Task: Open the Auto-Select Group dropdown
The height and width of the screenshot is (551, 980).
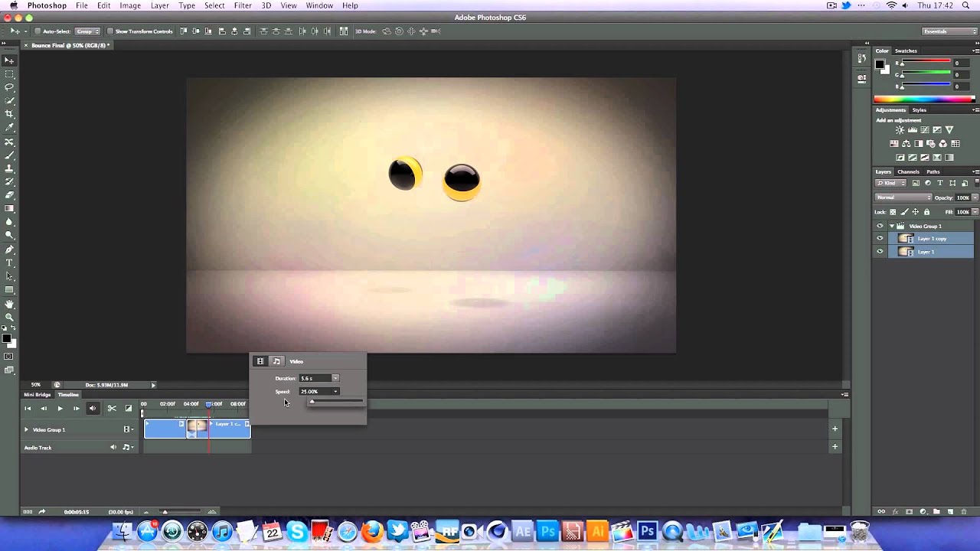Action: click(x=87, y=31)
